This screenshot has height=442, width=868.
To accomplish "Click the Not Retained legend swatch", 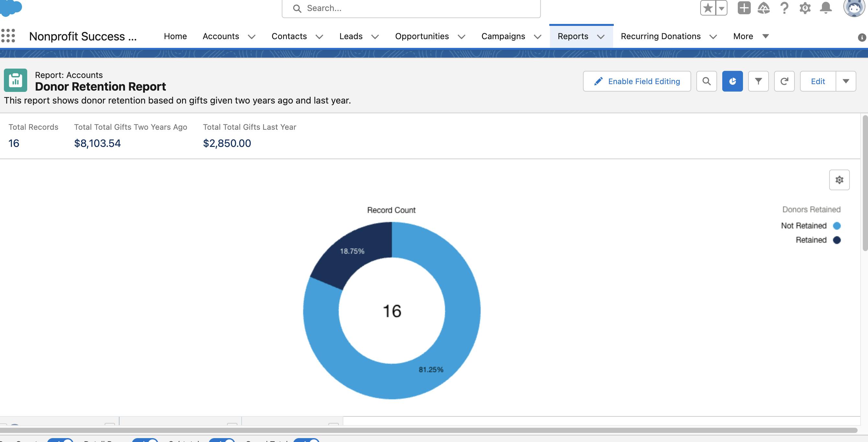I will point(837,226).
